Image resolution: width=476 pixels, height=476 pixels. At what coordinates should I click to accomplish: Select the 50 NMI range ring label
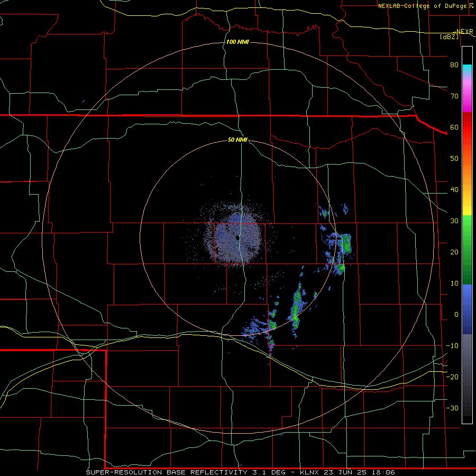(x=237, y=140)
